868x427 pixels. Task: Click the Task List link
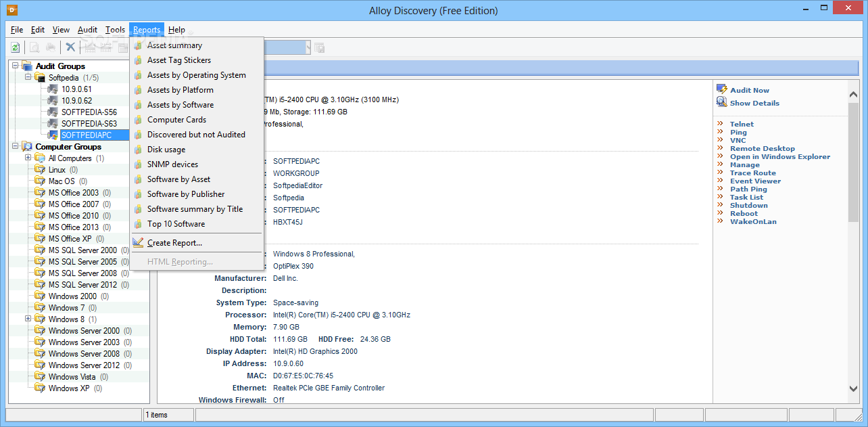click(x=746, y=197)
